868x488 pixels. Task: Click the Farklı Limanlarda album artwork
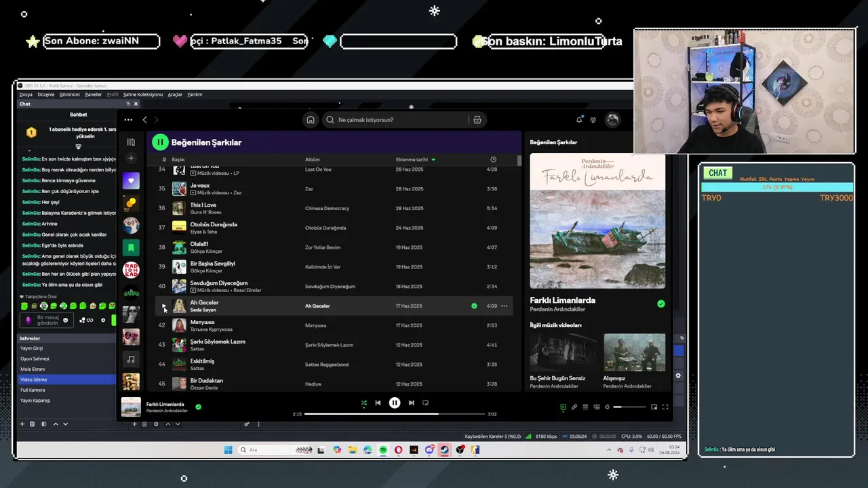pos(597,221)
